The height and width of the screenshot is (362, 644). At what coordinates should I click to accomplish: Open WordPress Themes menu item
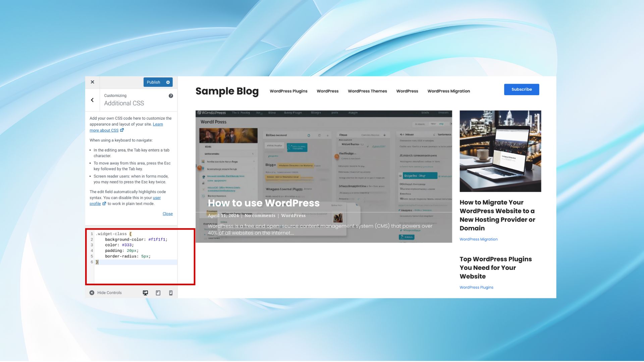(367, 91)
